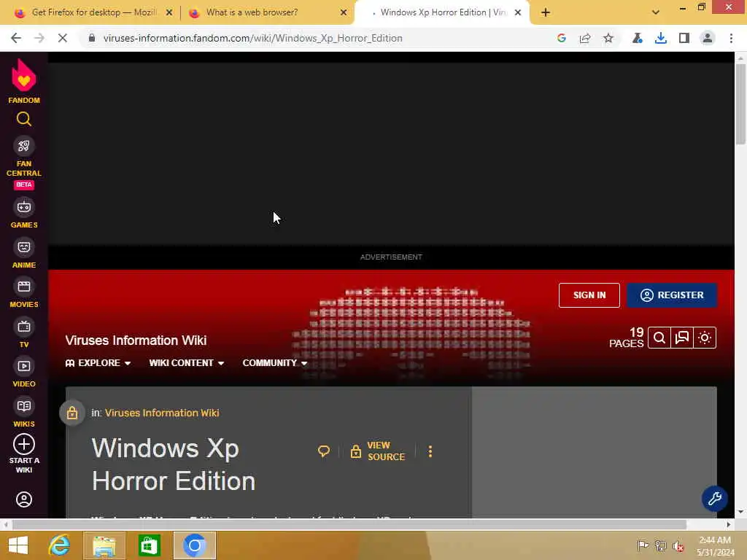Click the Viruses Information Wiki title

coord(136,341)
